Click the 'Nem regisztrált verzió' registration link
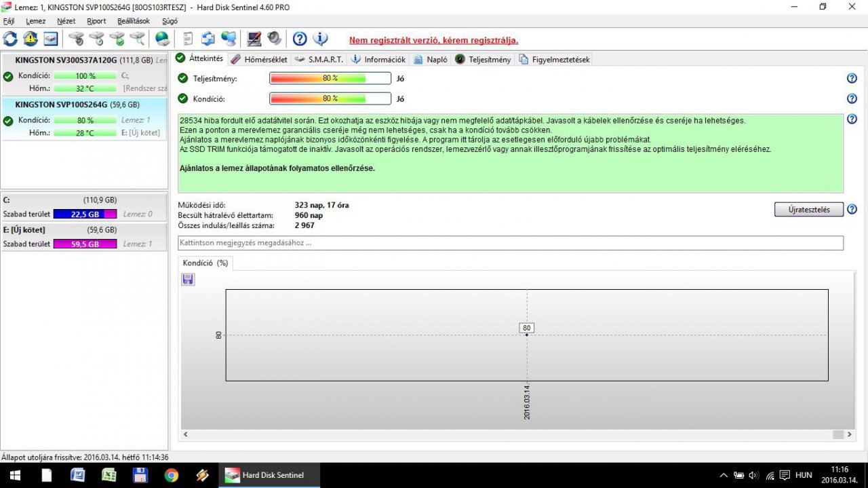 pos(433,40)
